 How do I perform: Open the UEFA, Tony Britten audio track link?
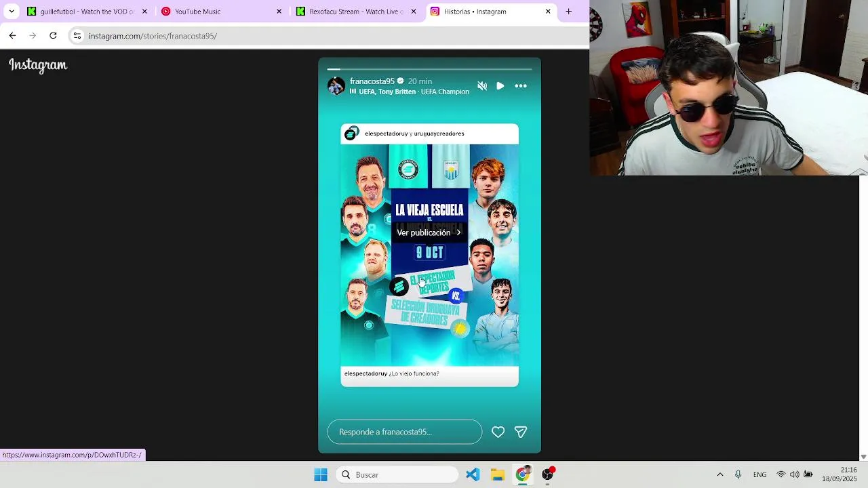click(x=409, y=91)
